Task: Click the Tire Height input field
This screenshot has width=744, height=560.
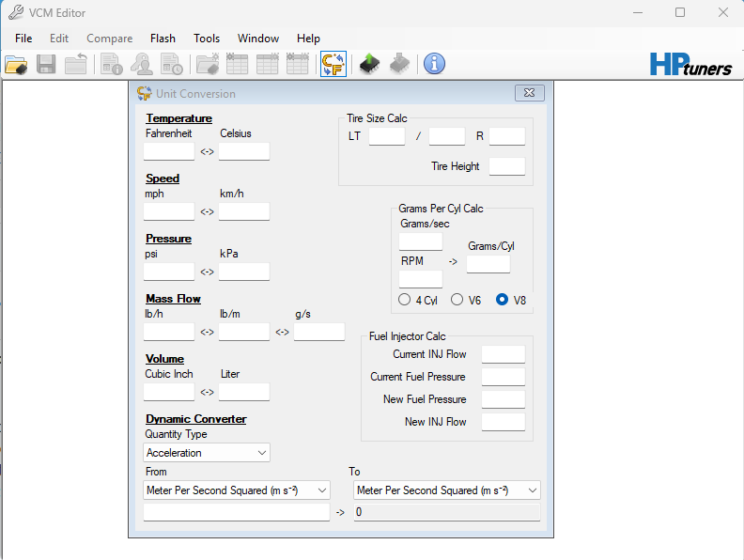Action: [506, 166]
